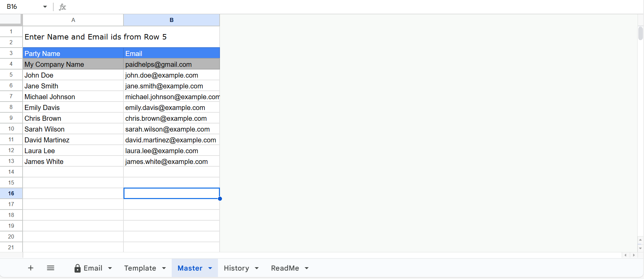
Task: Select the chris.brown@example.com cell
Action: 172,118
